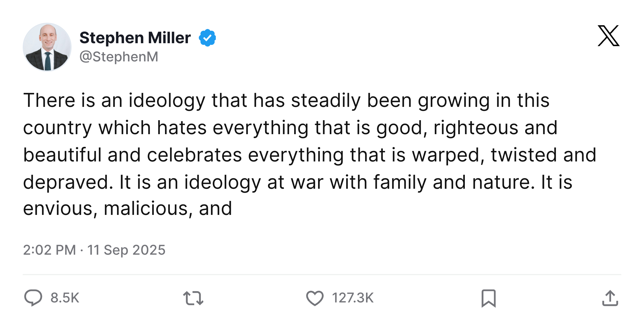Click the 2:02 PM timestamp
Screen dimensions: 644x332
click(x=49, y=250)
